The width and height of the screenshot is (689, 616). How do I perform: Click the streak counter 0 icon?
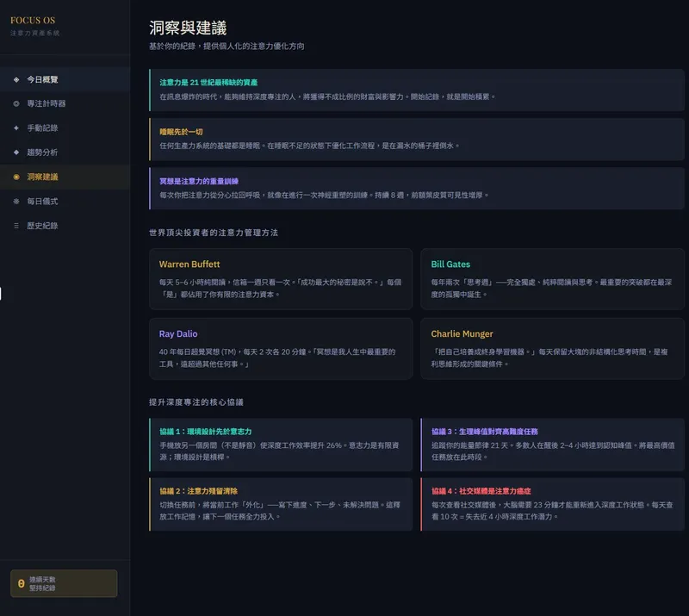point(21,583)
